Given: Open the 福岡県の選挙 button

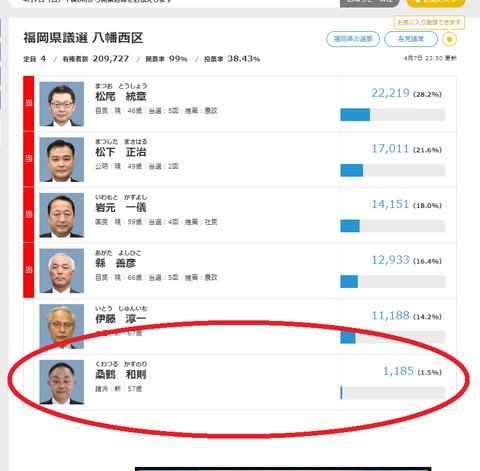Looking at the screenshot, I should click(x=353, y=39).
